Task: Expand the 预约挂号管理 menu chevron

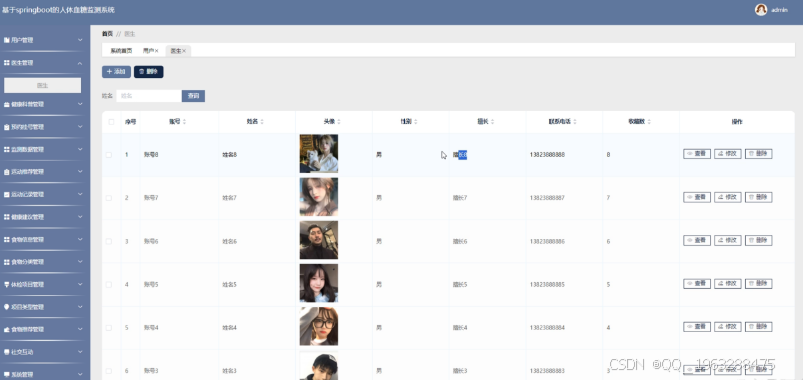Action: [x=80, y=126]
